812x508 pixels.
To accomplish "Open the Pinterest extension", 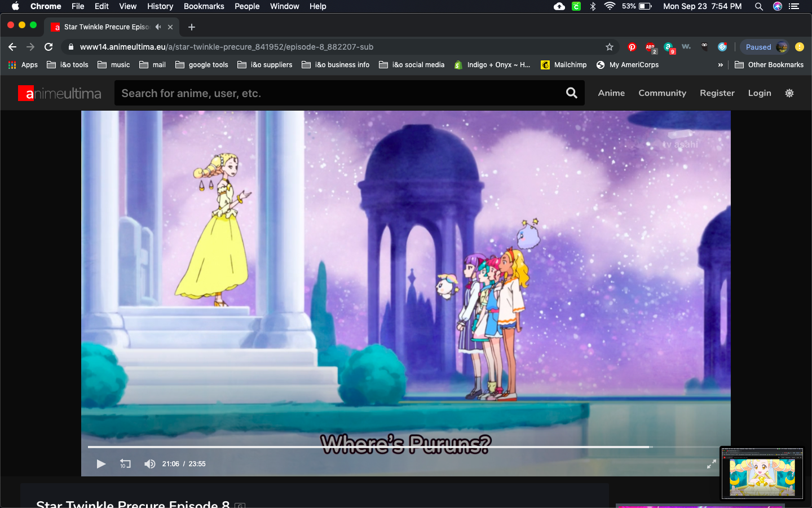I will [632, 47].
